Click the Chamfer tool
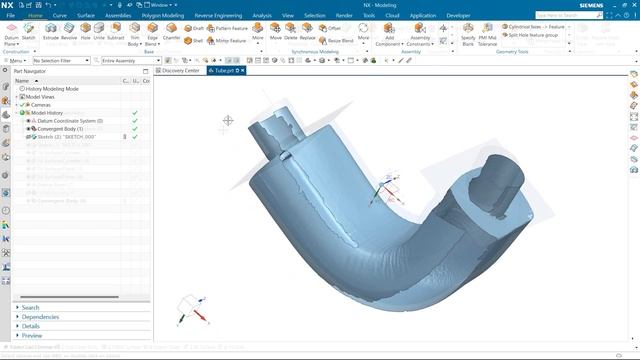This screenshot has width=640, height=360. tap(171, 31)
